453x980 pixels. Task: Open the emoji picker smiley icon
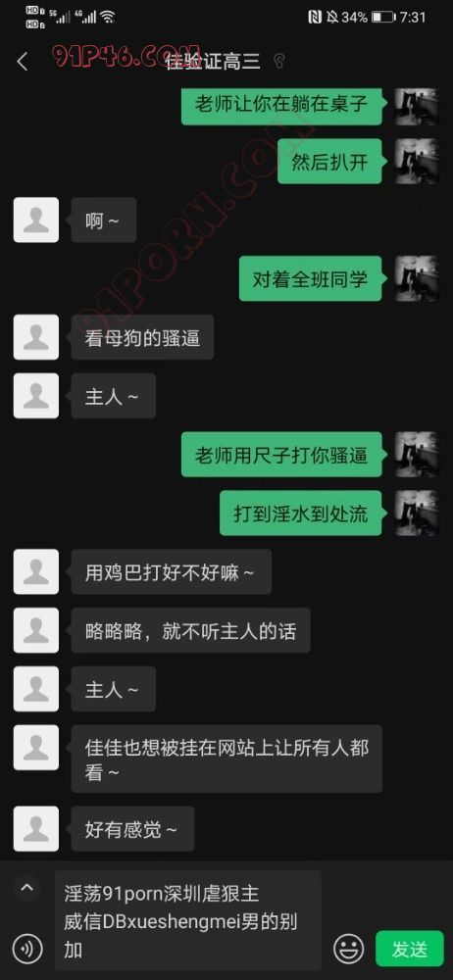(x=348, y=950)
